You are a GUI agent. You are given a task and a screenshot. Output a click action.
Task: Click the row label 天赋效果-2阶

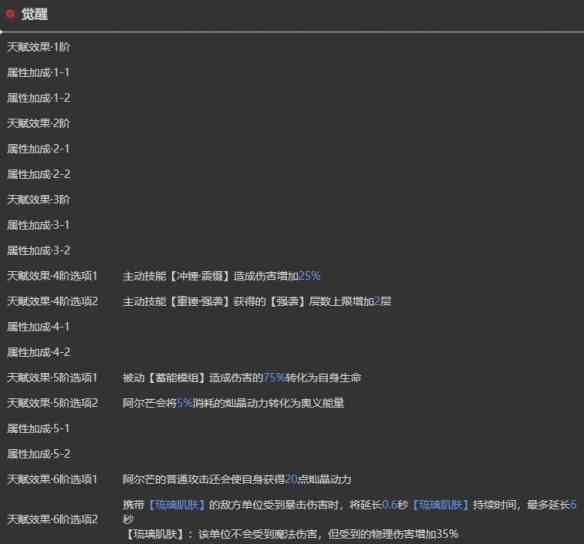39,123
